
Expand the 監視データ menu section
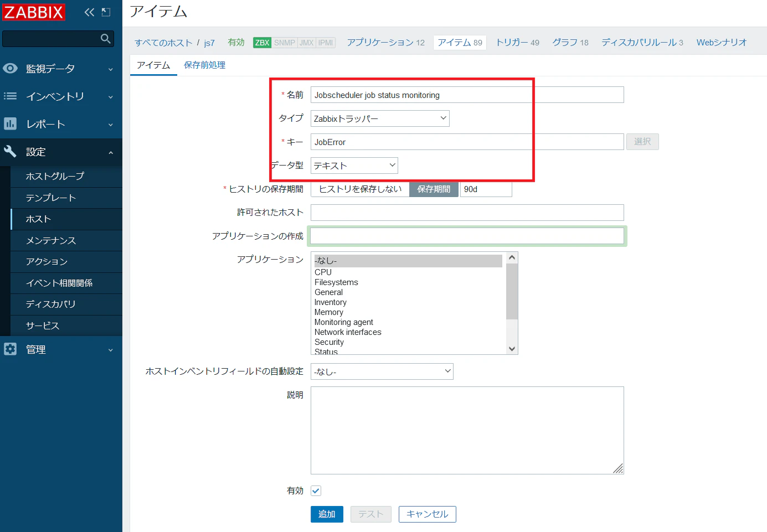[61, 69]
